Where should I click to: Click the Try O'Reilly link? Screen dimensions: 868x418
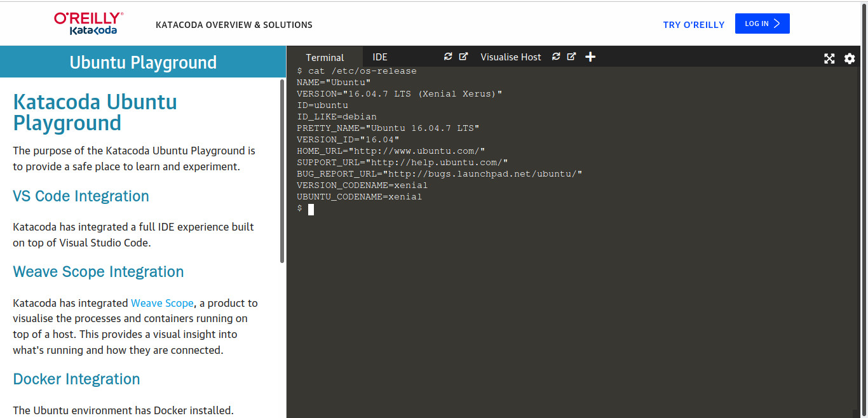point(694,25)
